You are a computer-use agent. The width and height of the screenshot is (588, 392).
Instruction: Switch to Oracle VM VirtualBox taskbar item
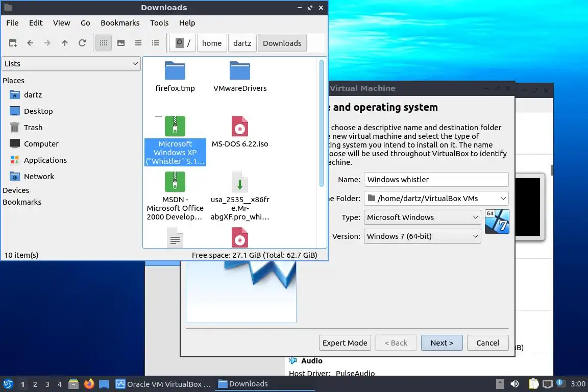pos(163,384)
